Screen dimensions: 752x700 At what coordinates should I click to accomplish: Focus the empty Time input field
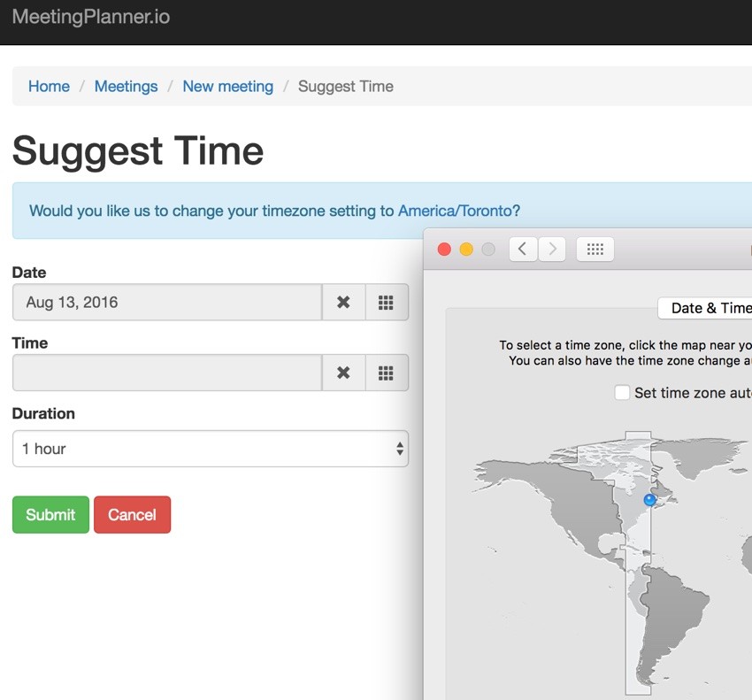[x=167, y=373]
